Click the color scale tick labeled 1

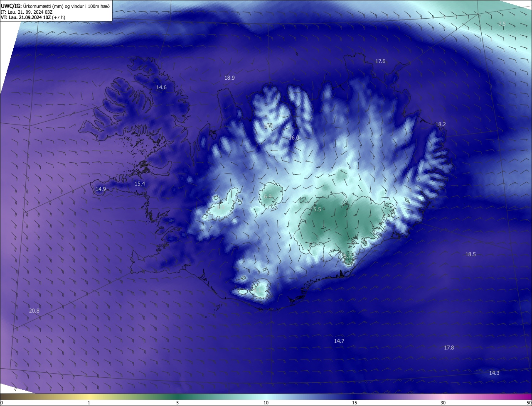click(89, 403)
